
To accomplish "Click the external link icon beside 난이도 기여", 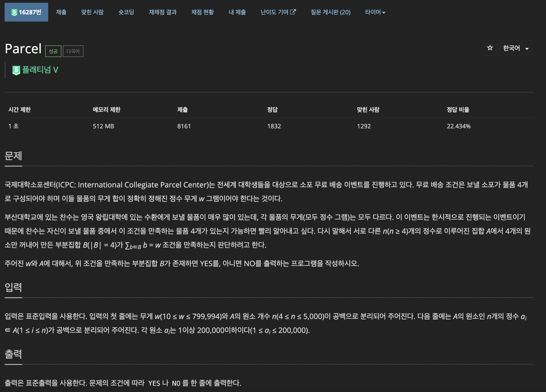I will (293, 12).
